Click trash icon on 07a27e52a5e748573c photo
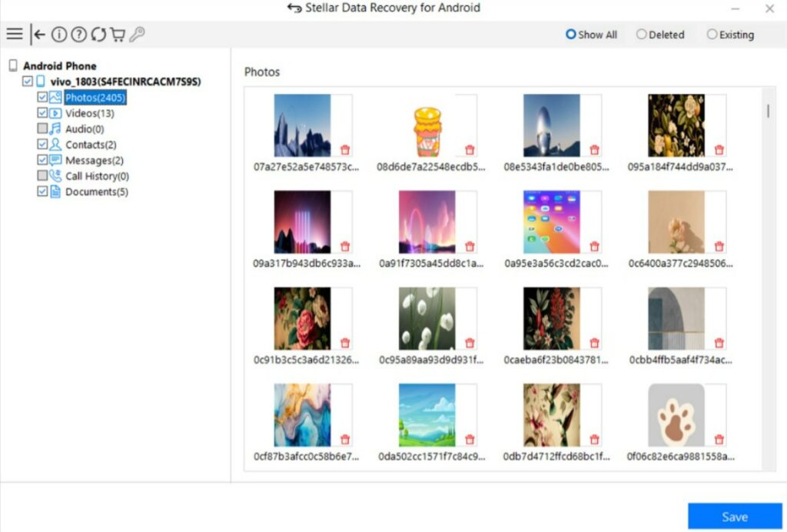This screenshot has width=787, height=532. click(345, 150)
